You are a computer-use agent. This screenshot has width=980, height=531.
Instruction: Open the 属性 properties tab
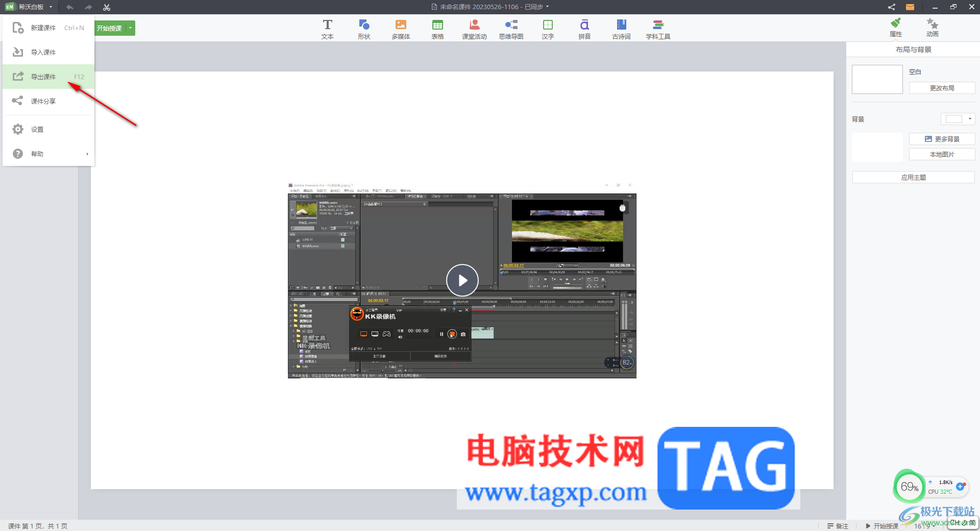tap(896, 28)
